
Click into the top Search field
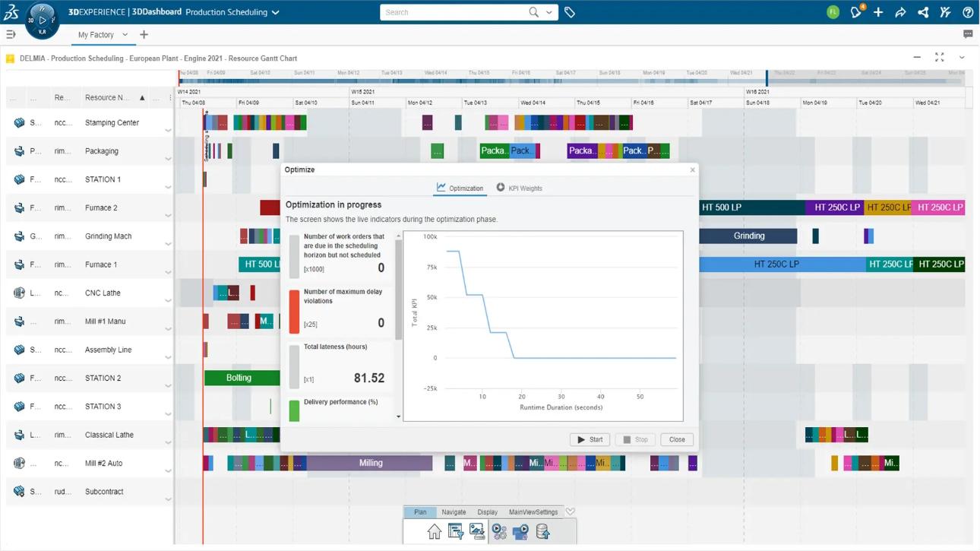[456, 12]
